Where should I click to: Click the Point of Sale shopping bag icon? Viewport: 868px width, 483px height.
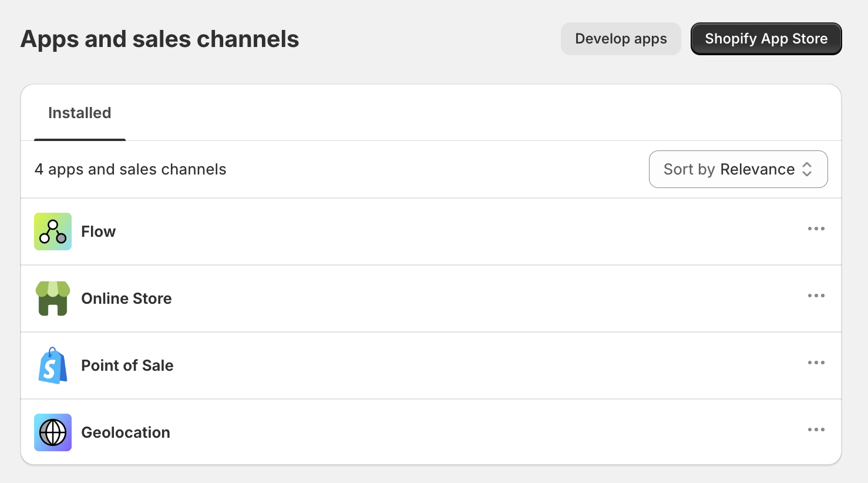[x=52, y=365]
